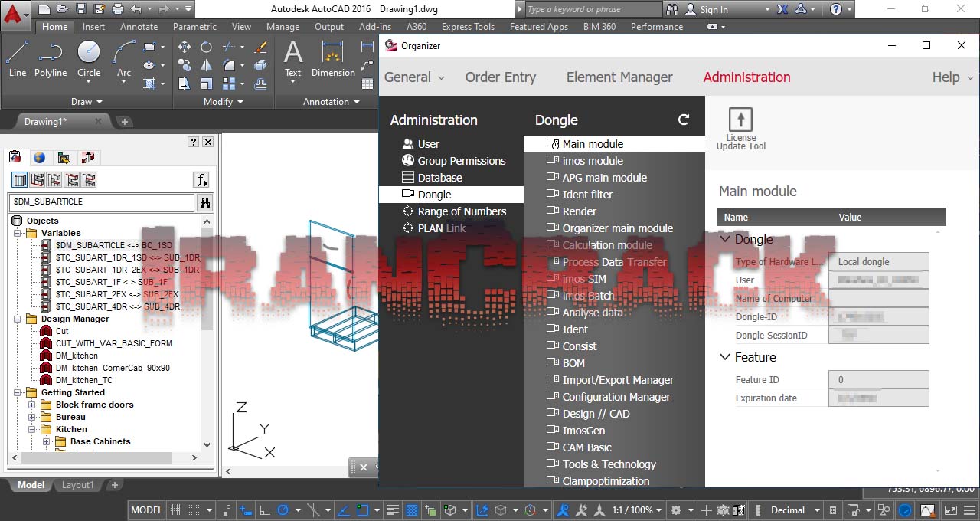Select DM_kitchen in Design Manager tree
Image resolution: width=980 pixels, height=521 pixels.
(77, 356)
